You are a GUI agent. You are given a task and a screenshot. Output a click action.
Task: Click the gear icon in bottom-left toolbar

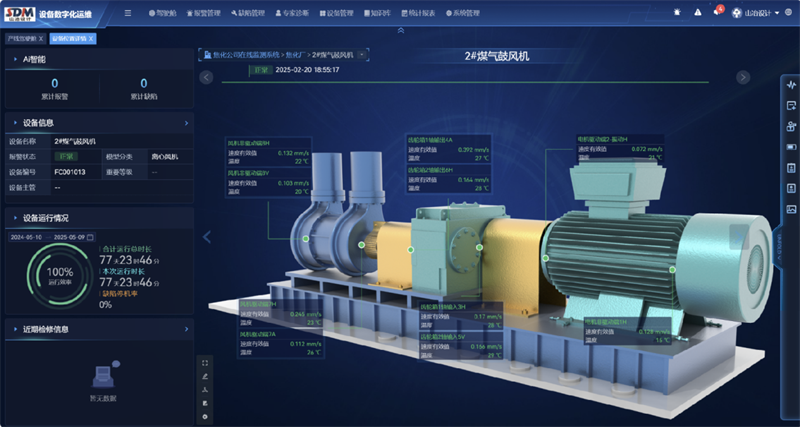click(205, 415)
